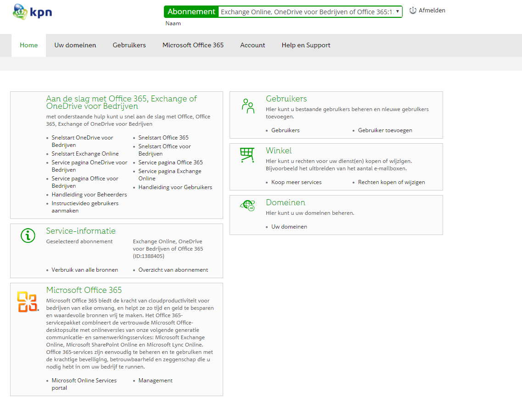Open the Help en Support tab
Image resolution: width=522 pixels, height=420 pixels.
pos(306,45)
